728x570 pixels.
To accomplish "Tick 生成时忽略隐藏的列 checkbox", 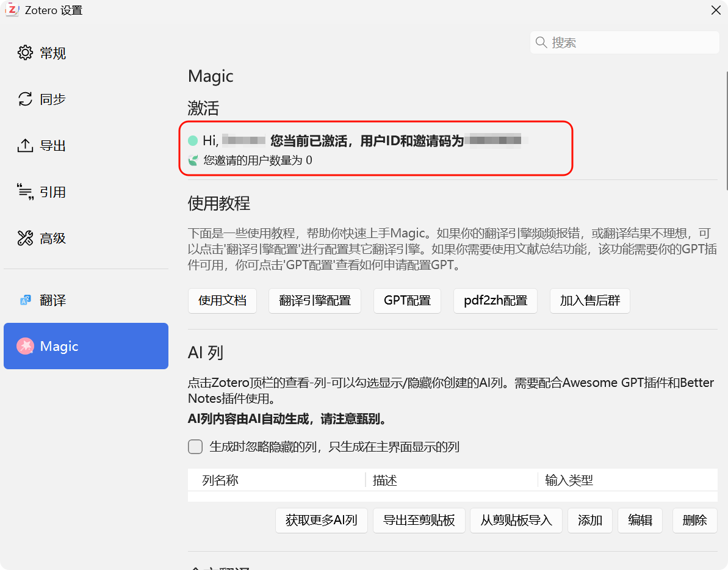I will (x=195, y=447).
